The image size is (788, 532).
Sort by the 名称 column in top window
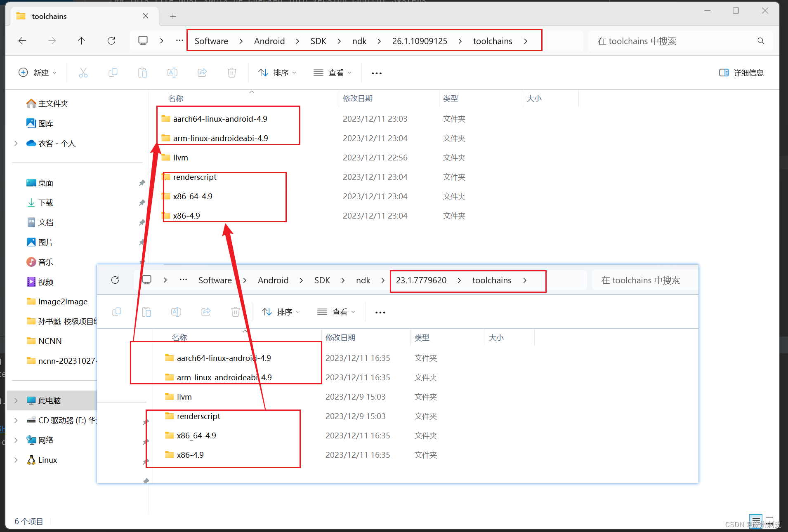point(176,98)
